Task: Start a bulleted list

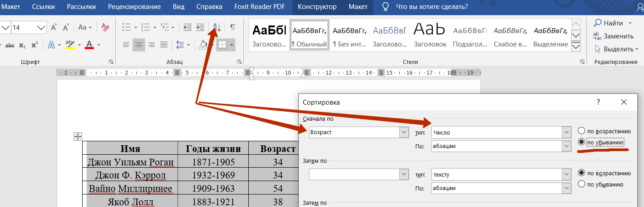Action: (127, 27)
